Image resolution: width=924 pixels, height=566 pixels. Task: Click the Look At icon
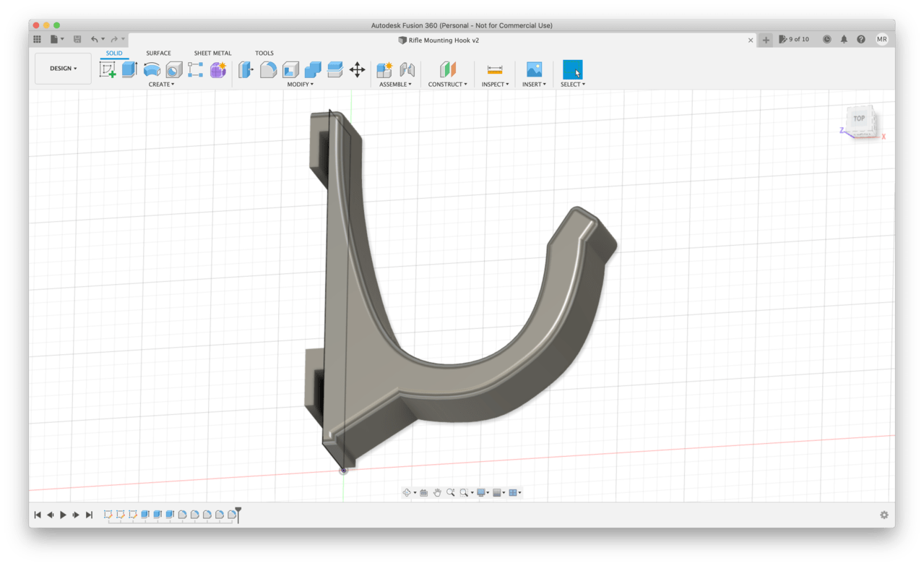click(x=424, y=492)
